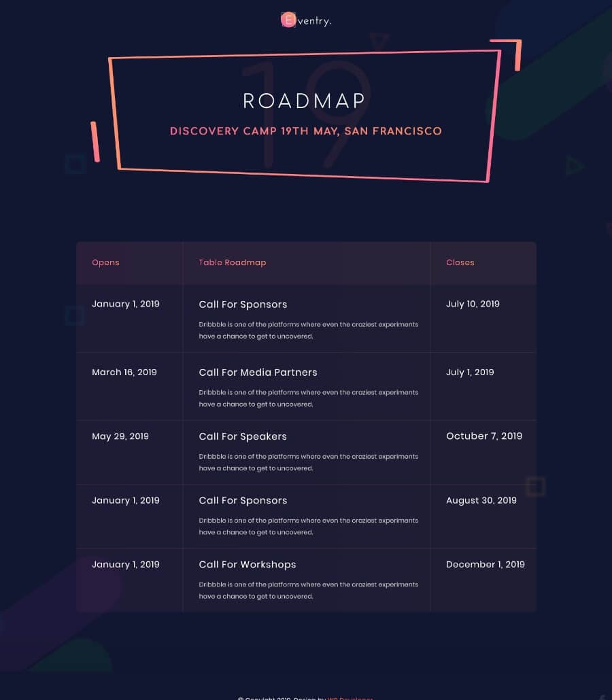612x700 pixels.
Task: Click the Table Roadmap column header
Action: tap(233, 262)
